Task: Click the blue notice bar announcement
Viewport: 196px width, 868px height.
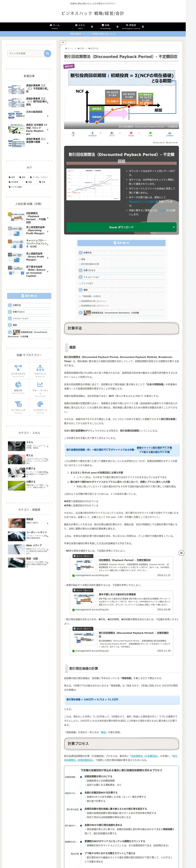Action: point(93,34)
